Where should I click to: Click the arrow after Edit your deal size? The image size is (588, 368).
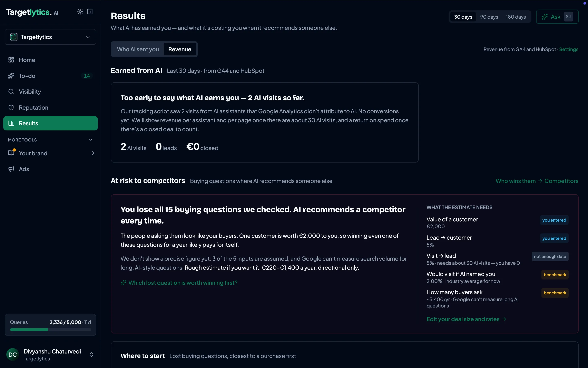[504, 319]
